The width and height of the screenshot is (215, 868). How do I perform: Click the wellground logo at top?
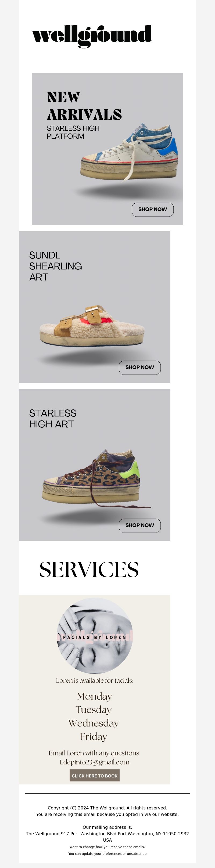tap(92, 36)
